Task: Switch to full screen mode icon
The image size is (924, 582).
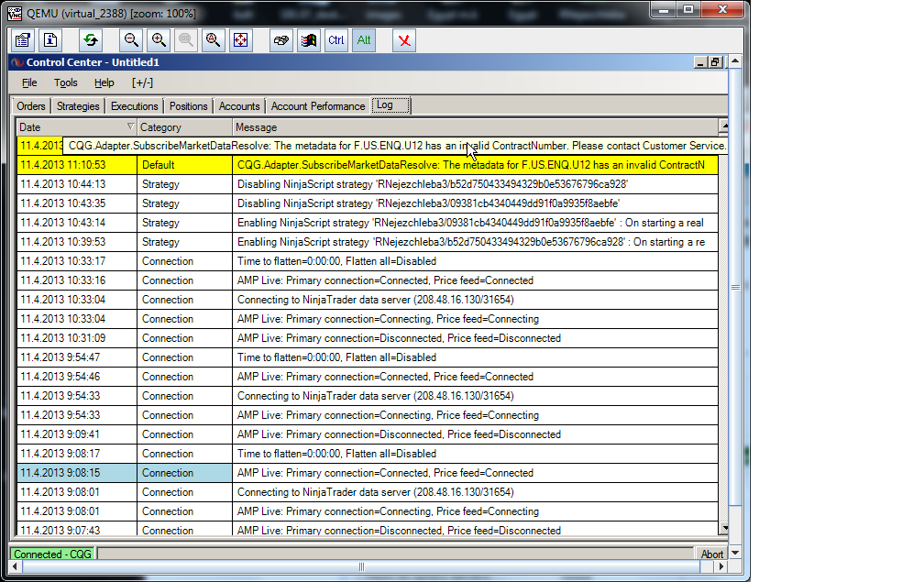Action: tap(240, 40)
